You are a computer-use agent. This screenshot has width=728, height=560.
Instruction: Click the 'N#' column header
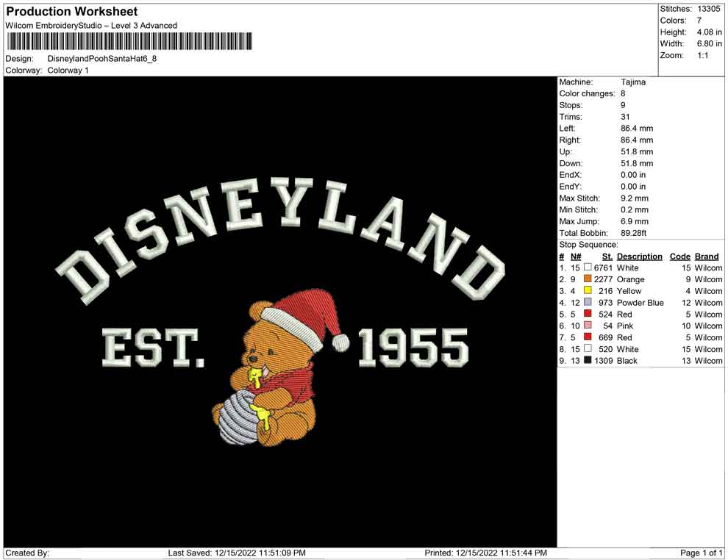576,256
